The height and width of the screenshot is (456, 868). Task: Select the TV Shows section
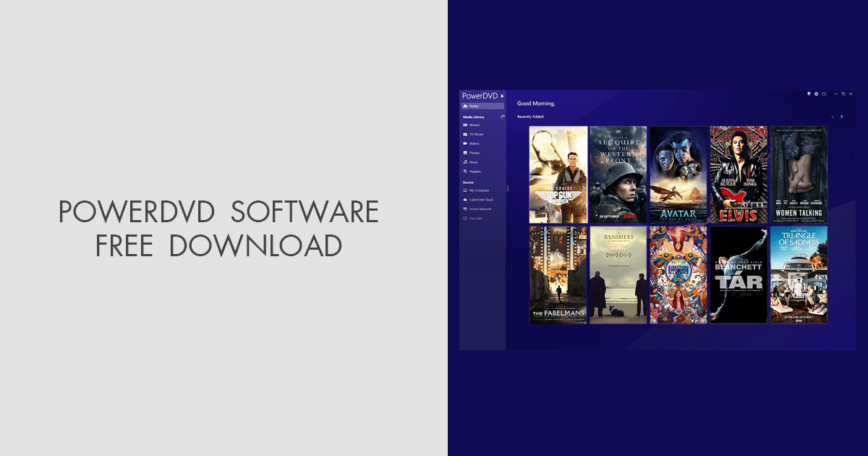[477, 134]
